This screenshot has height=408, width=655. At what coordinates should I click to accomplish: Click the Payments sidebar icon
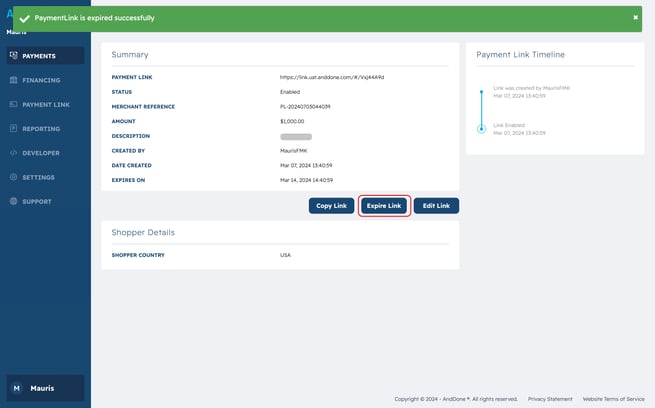click(x=14, y=56)
